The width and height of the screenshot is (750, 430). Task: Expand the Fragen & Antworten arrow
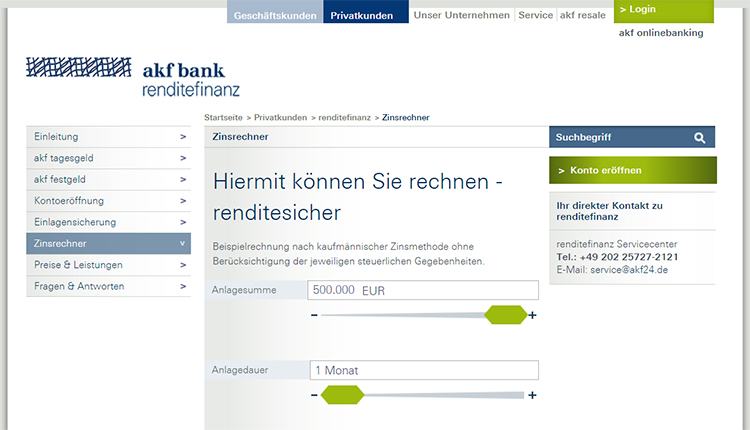click(183, 286)
